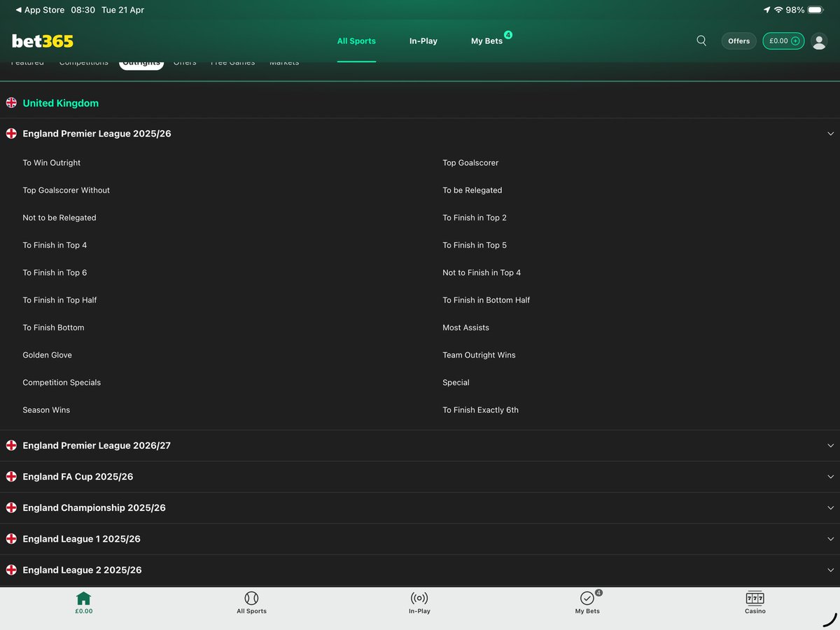Tap the England FA Cup 2025/26 title
The height and width of the screenshot is (630, 840).
pyautogui.click(x=78, y=477)
